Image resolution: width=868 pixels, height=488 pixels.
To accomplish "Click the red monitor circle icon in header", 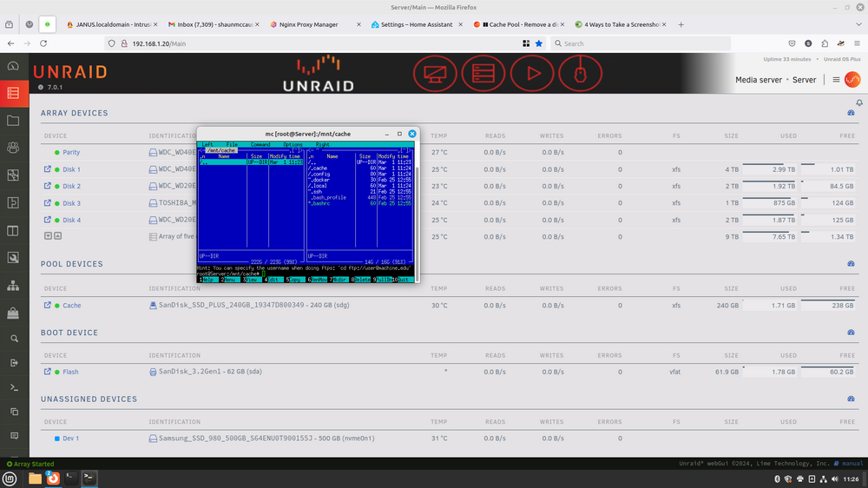I will coord(435,73).
